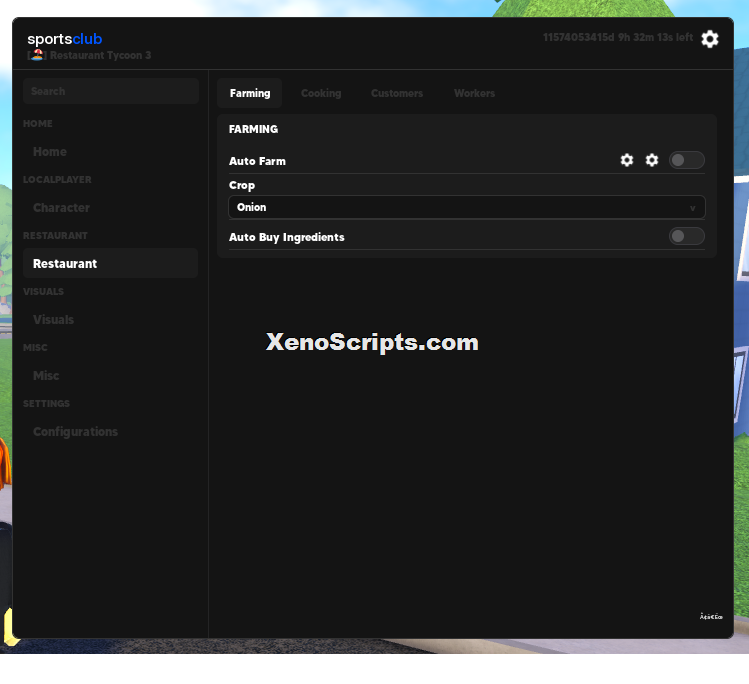Click the Restaurant Tycoon 3 title
Screen dimensions: 749x684
100,55
